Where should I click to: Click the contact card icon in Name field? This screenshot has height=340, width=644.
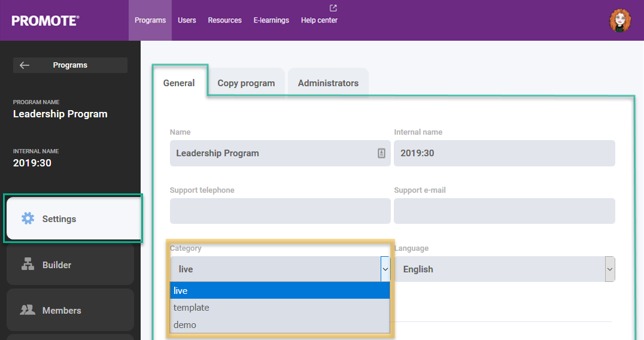click(x=381, y=153)
